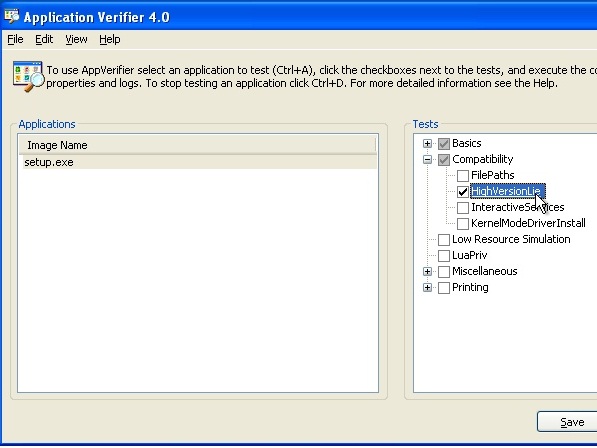
Task: Toggle the Basics group checkbox
Action: (444, 144)
